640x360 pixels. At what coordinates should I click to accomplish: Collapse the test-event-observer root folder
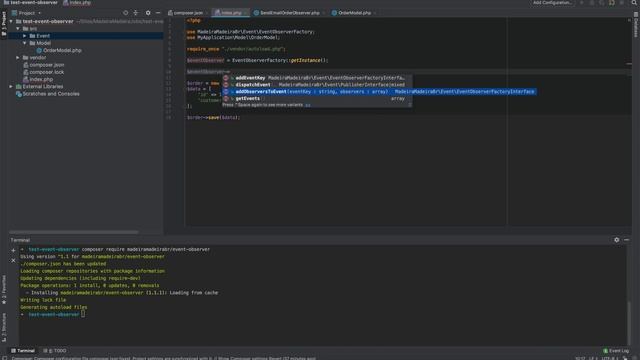tap(11, 21)
